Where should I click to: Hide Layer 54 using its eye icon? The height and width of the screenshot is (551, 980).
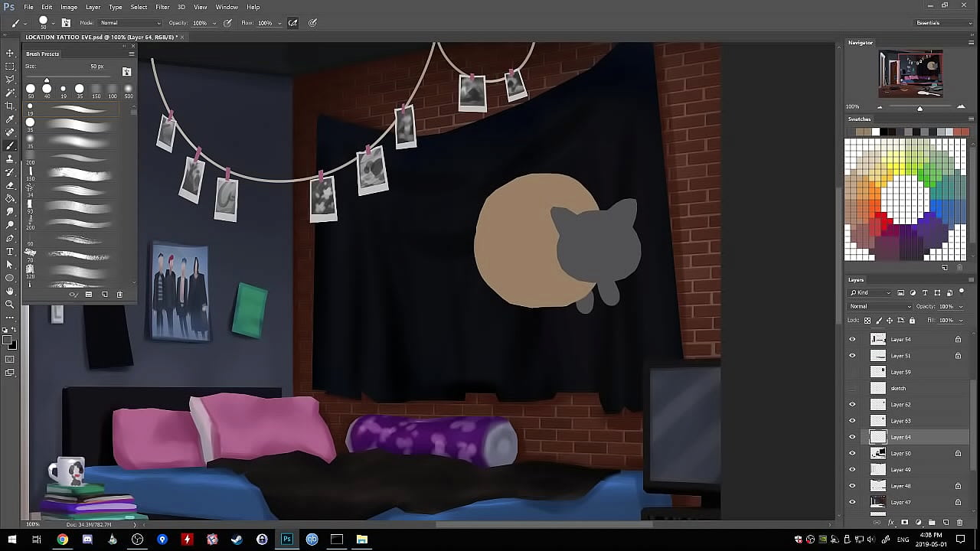tap(852, 339)
